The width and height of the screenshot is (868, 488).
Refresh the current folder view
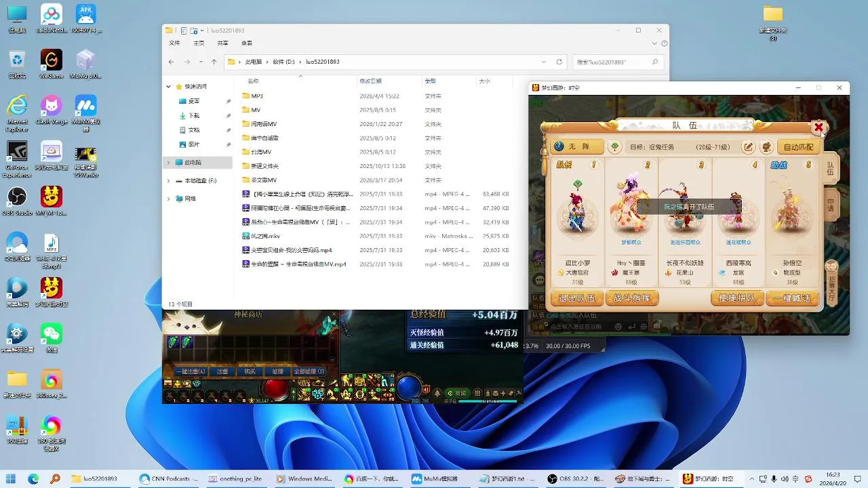pyautogui.click(x=559, y=62)
